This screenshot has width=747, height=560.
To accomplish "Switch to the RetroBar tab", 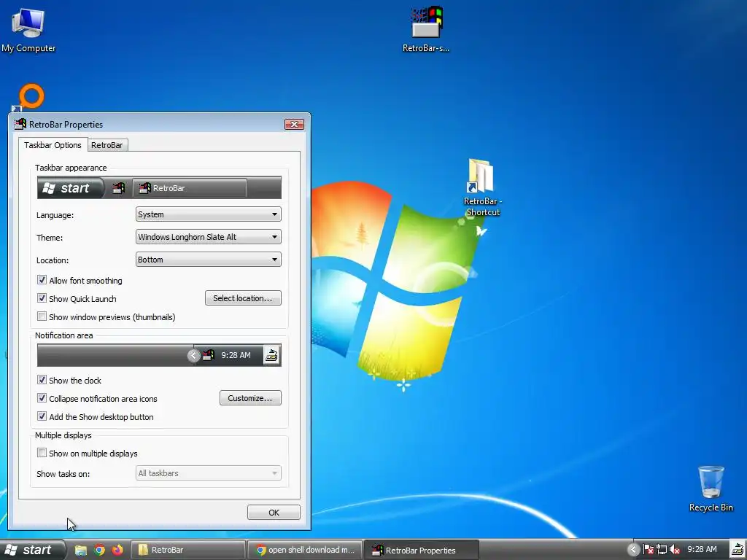I will [x=107, y=145].
